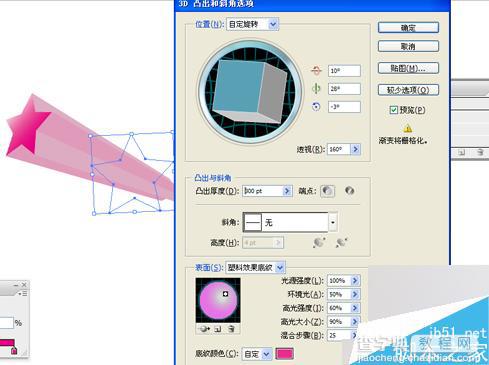Collapse the gradient panel with the minimize icon
This screenshot has height=365, width=489.
[x=16, y=285]
